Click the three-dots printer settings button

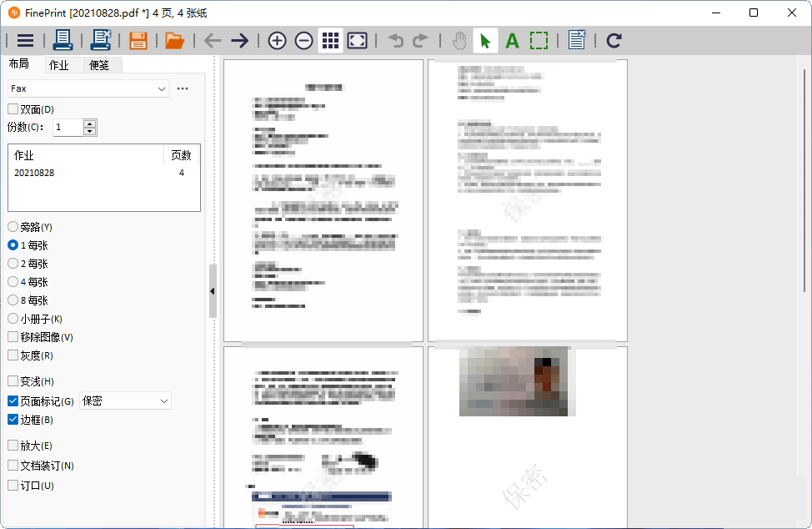[183, 88]
